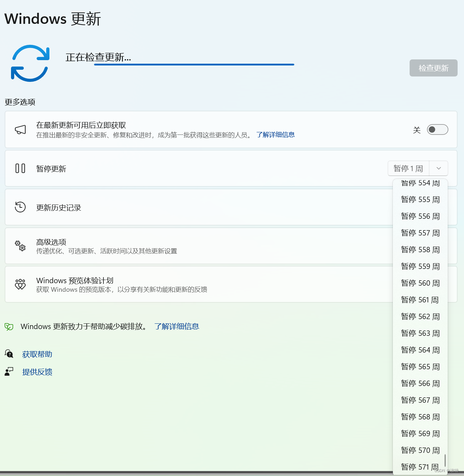Click the pause bars icon beside 暂停更新
This screenshot has height=476, width=464.
coord(20,168)
